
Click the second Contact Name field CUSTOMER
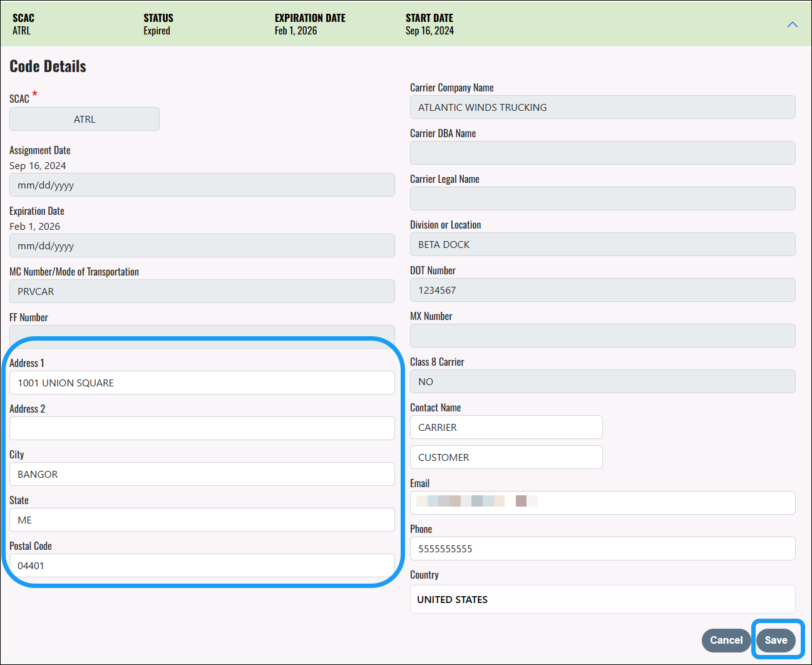pyautogui.click(x=506, y=457)
